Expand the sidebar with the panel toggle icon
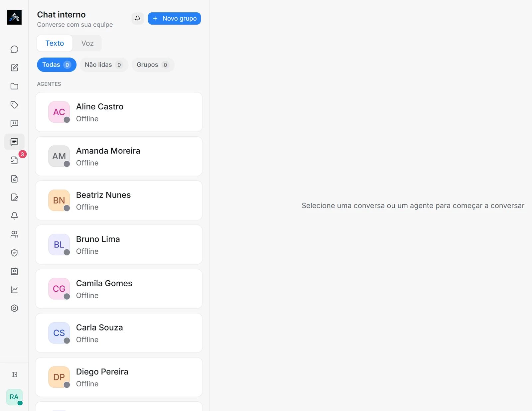 point(14,374)
